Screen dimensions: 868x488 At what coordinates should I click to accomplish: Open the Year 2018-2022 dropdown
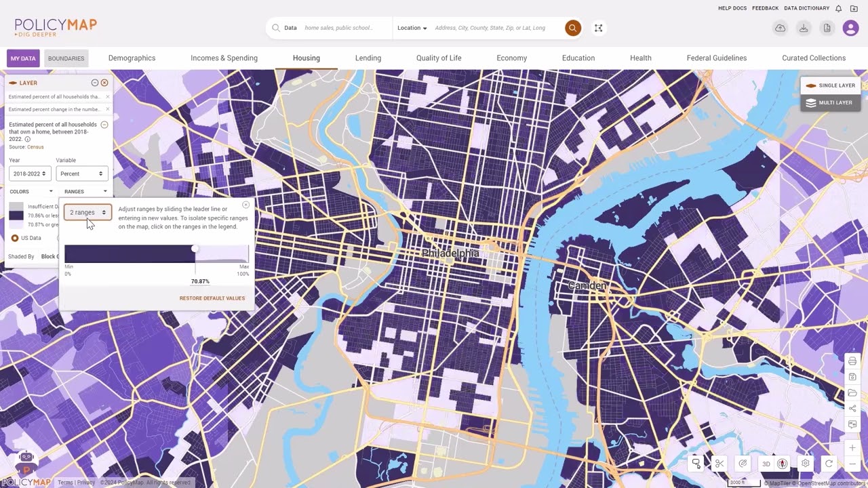tap(29, 174)
